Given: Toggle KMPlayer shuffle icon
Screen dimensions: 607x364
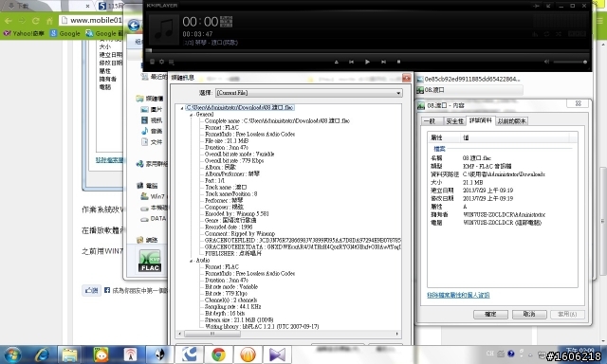Looking at the screenshot, I should pyautogui.click(x=559, y=34).
